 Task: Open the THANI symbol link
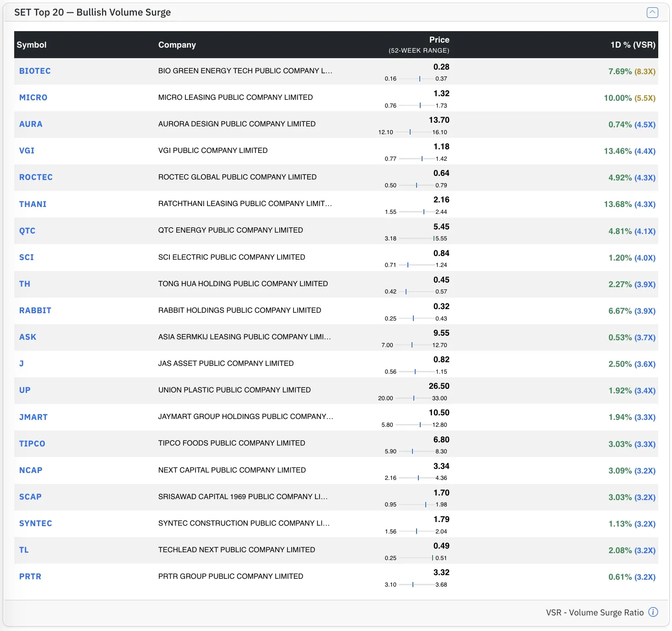[33, 204]
